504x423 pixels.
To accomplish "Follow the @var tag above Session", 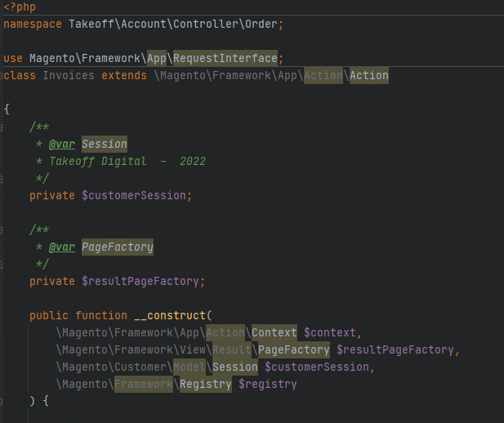I will point(62,145).
